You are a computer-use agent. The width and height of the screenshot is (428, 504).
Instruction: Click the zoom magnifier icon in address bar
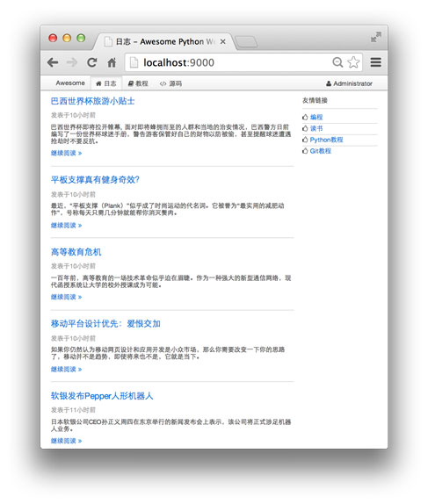[337, 62]
